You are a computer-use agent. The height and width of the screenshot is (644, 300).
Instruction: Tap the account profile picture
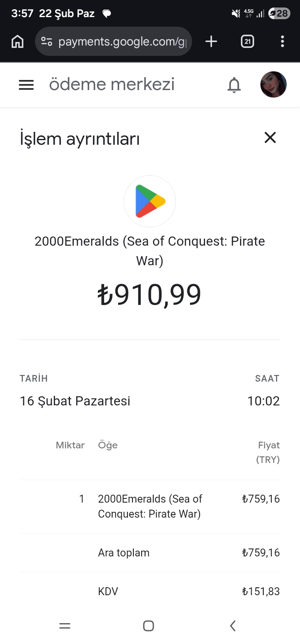[273, 85]
